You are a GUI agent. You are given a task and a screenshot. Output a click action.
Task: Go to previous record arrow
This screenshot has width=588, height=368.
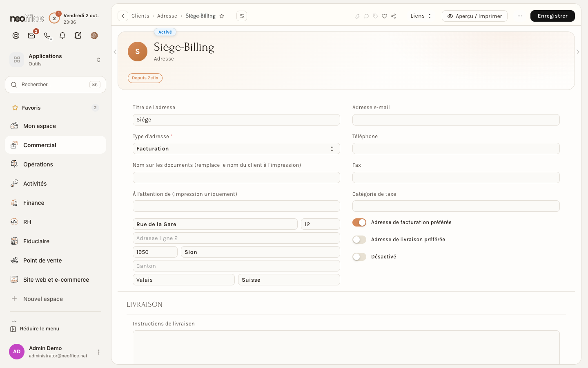pos(115,52)
